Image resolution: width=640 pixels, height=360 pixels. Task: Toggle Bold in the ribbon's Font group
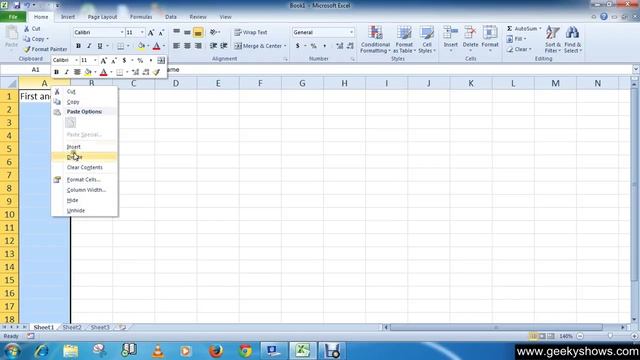[78, 46]
